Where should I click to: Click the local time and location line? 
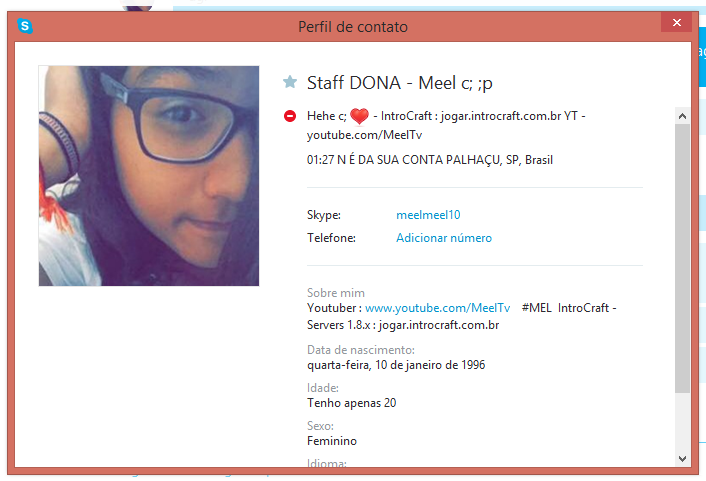click(430, 160)
